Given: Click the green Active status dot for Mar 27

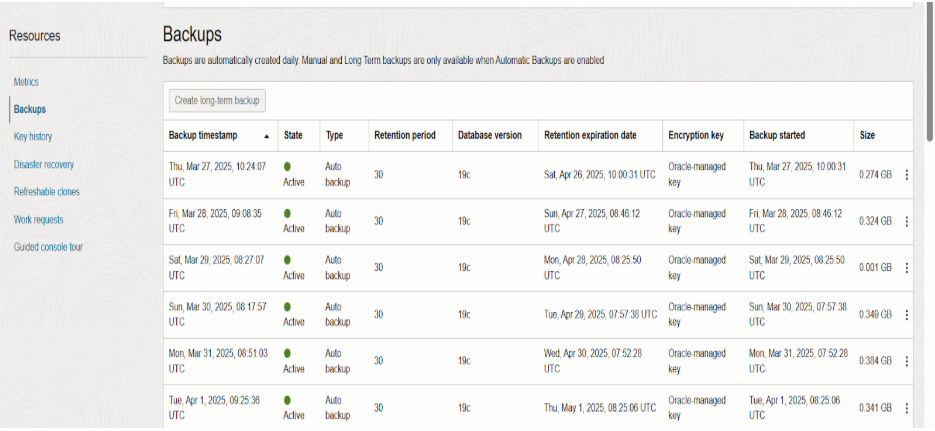Looking at the screenshot, I should 287,167.
